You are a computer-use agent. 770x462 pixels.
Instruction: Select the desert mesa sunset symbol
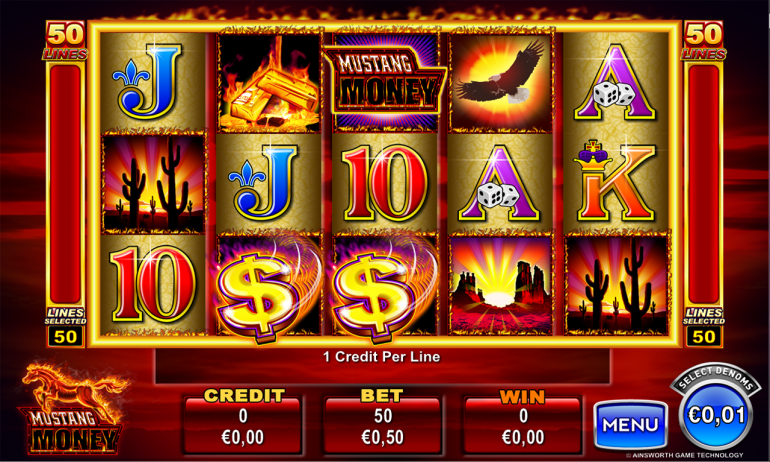point(500,285)
